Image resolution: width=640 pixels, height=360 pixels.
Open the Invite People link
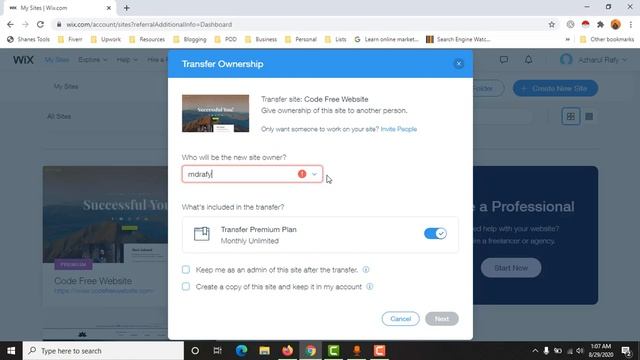click(x=399, y=129)
